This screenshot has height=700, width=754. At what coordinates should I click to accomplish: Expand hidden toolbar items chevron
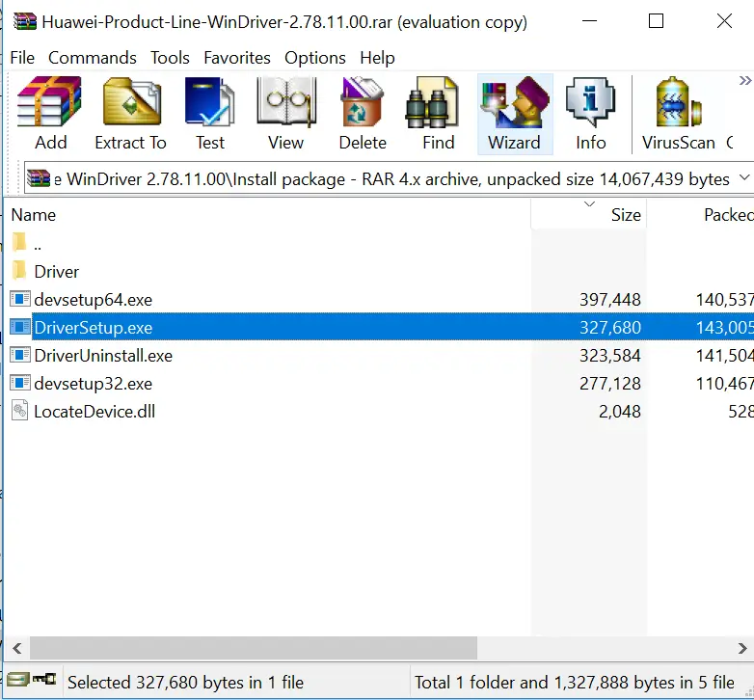click(745, 81)
